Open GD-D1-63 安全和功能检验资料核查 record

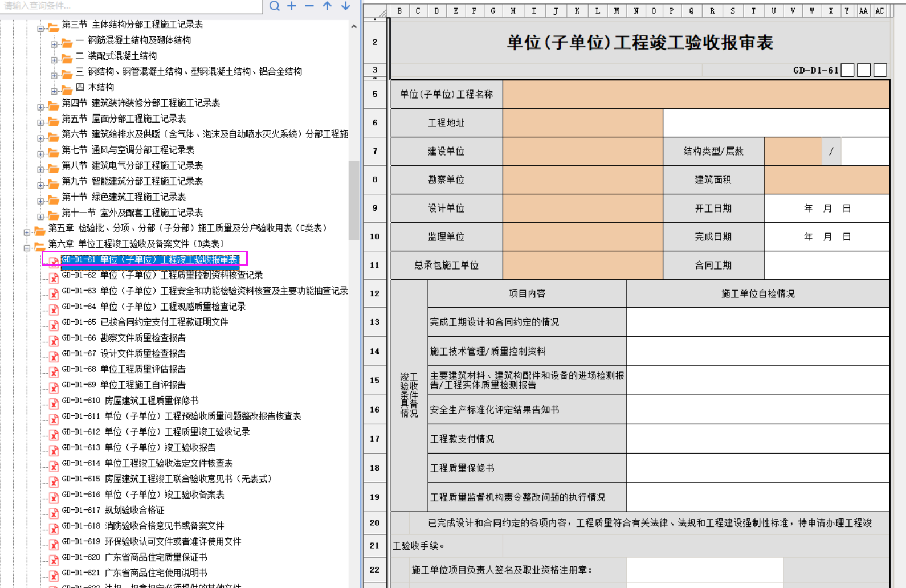point(205,291)
